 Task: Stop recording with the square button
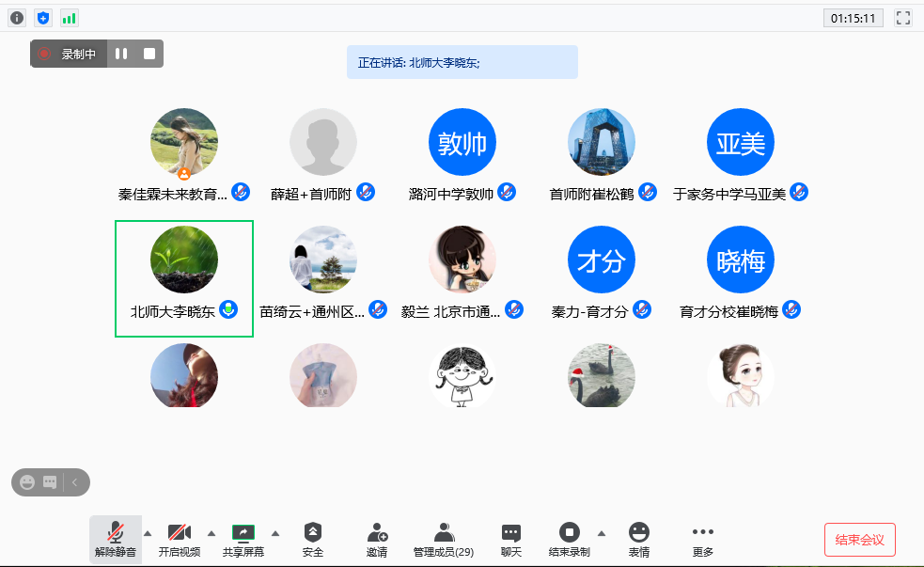click(149, 54)
